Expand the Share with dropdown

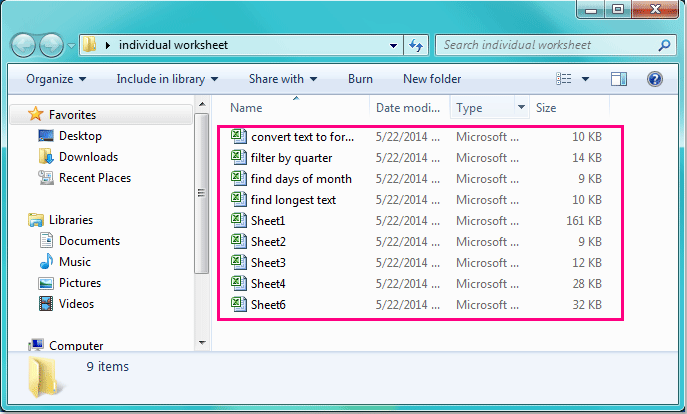click(x=283, y=79)
